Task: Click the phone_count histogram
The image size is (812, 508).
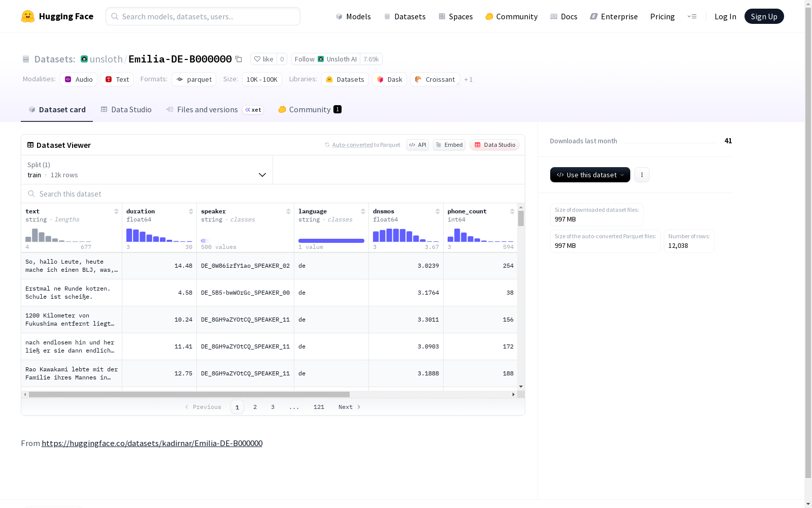Action: [x=481, y=235]
